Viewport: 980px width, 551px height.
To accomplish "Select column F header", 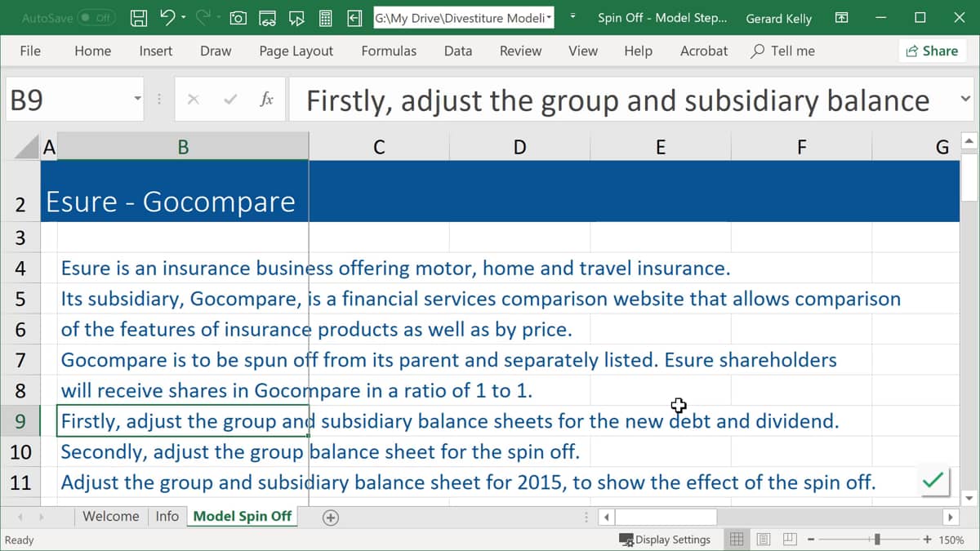I will click(801, 147).
